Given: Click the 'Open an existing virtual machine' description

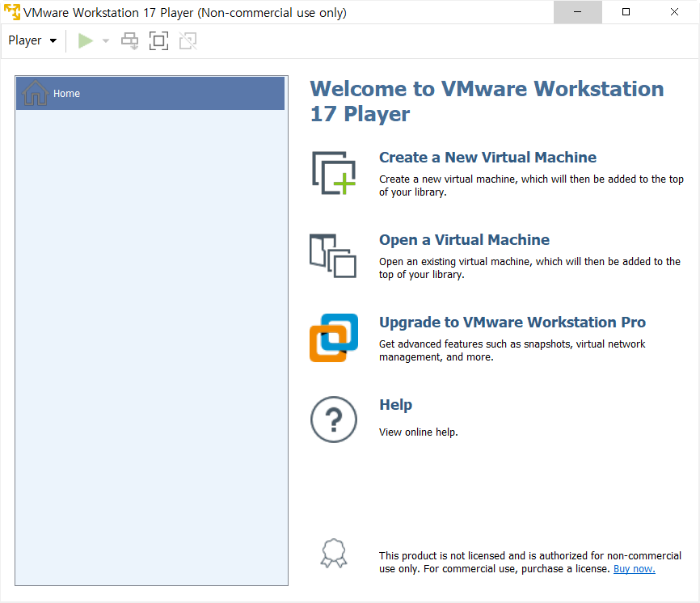Looking at the screenshot, I should click(530, 268).
